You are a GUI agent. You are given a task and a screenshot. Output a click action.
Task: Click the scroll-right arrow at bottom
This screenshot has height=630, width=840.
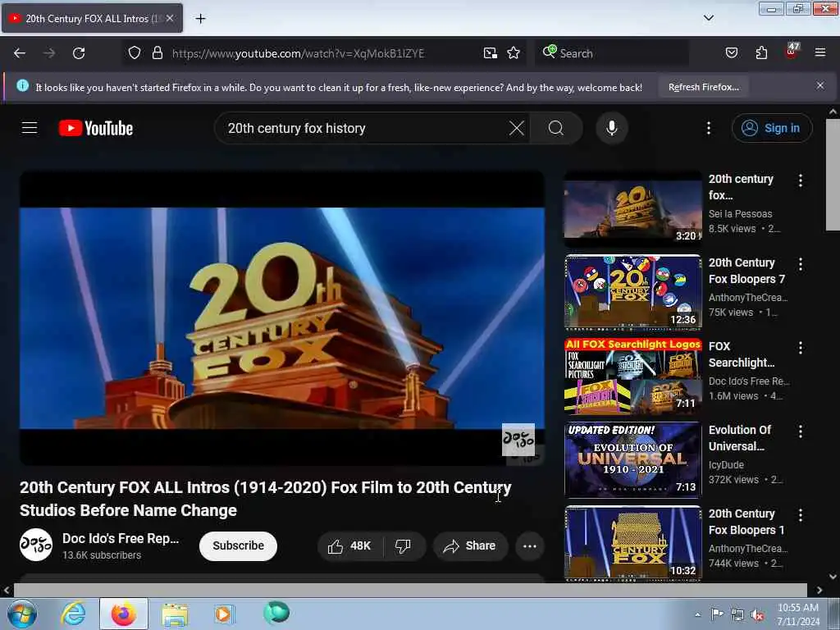(819, 590)
